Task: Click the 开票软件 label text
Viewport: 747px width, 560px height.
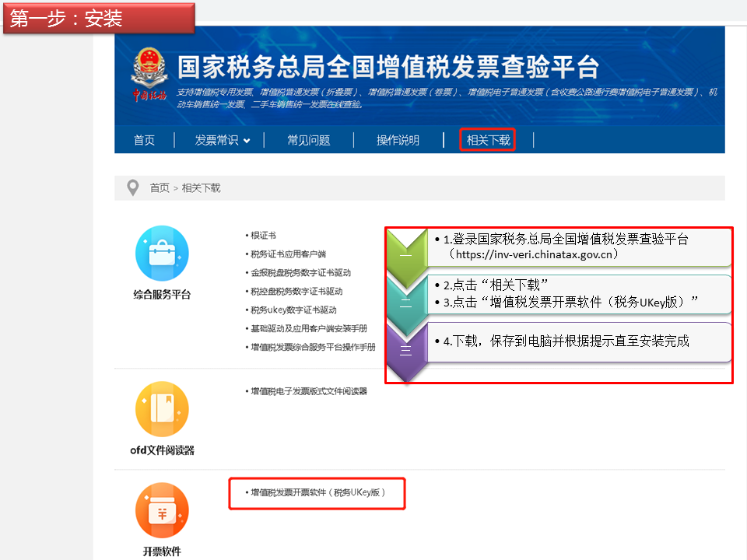Action: 162,551
